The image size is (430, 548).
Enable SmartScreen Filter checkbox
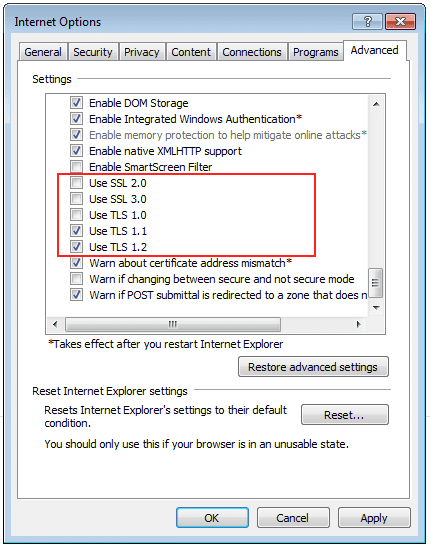[x=76, y=167]
